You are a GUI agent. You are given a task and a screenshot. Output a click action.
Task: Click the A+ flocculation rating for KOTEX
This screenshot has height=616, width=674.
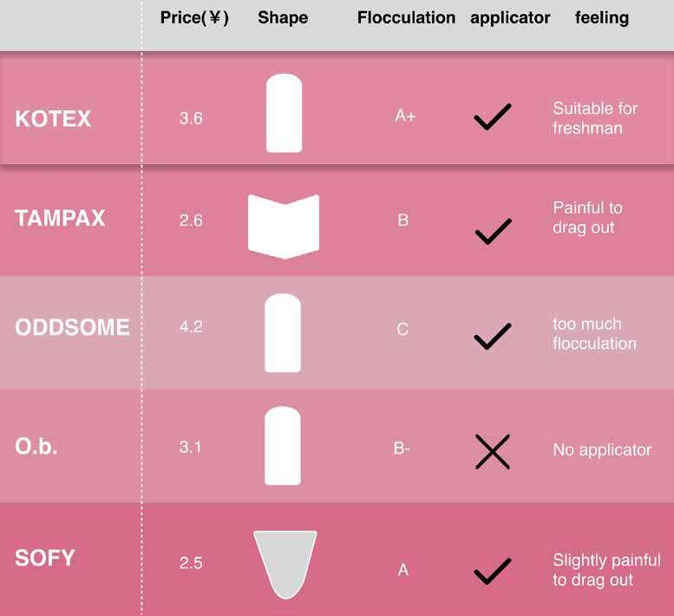(405, 116)
